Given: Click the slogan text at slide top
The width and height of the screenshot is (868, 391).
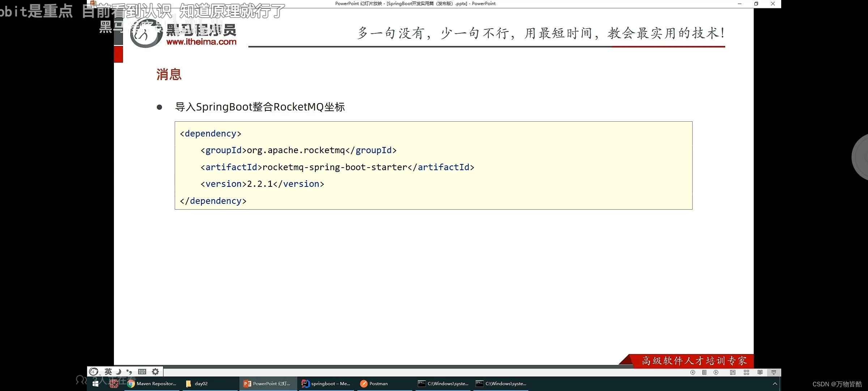Looking at the screenshot, I should pyautogui.click(x=541, y=33).
